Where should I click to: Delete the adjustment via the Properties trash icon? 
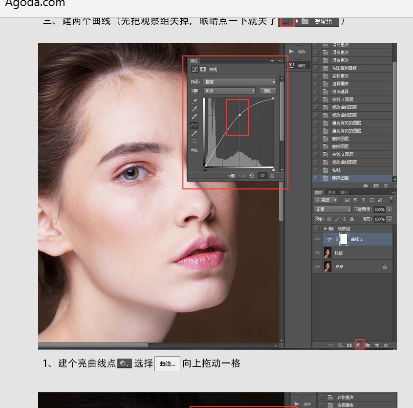coord(272,176)
